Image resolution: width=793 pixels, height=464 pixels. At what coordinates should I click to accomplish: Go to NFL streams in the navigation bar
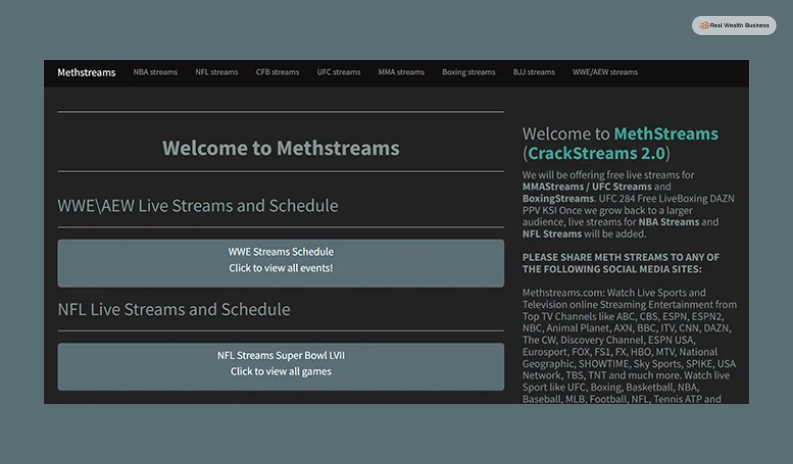216,72
